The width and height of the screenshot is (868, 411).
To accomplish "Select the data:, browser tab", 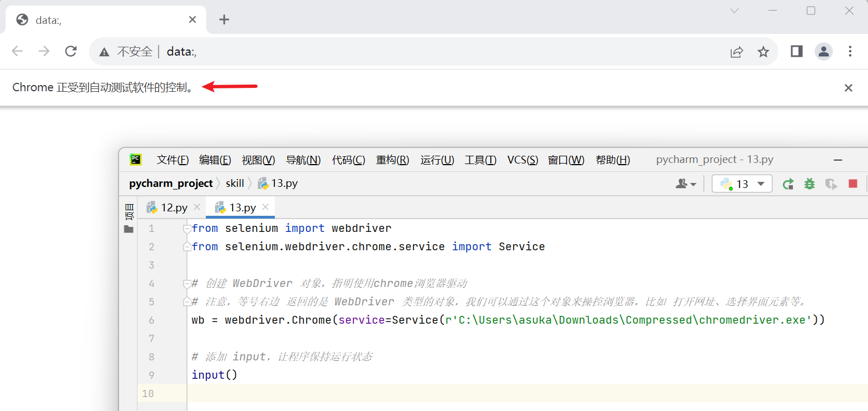I will [x=106, y=21].
